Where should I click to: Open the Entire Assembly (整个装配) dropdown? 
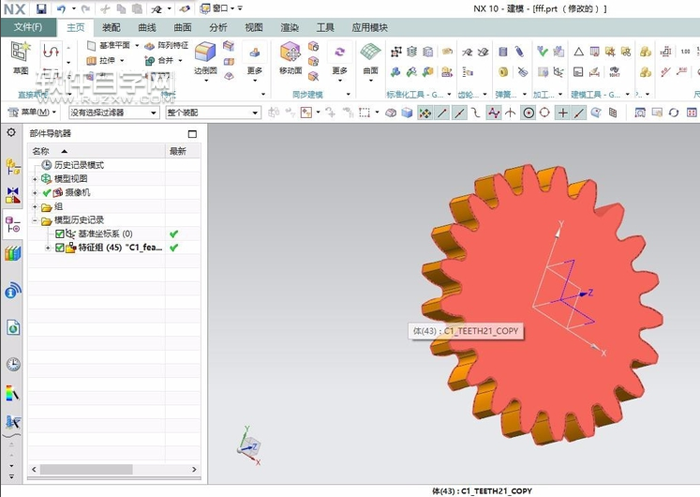pyautogui.click(x=212, y=113)
